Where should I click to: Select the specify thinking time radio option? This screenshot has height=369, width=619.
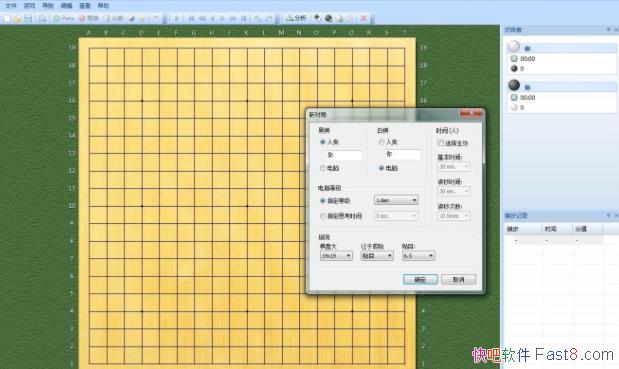(341, 216)
